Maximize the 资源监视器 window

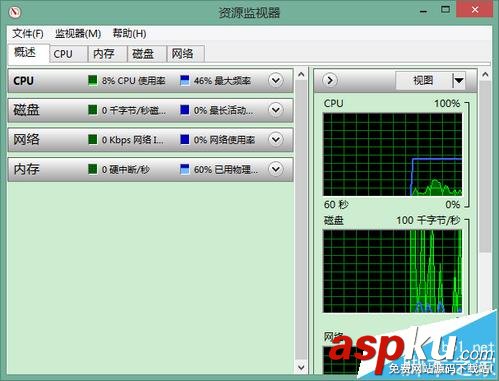(445, 10)
